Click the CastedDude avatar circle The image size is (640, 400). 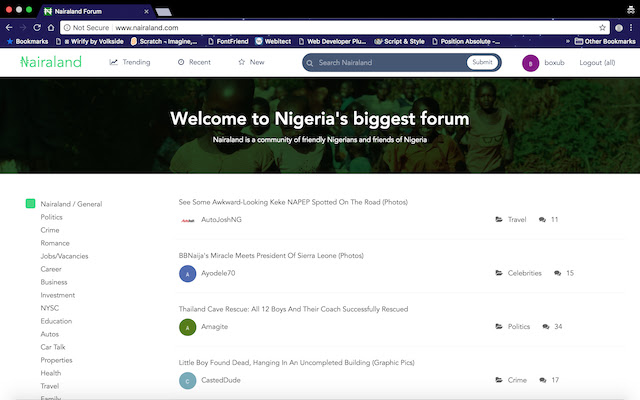tap(188, 380)
